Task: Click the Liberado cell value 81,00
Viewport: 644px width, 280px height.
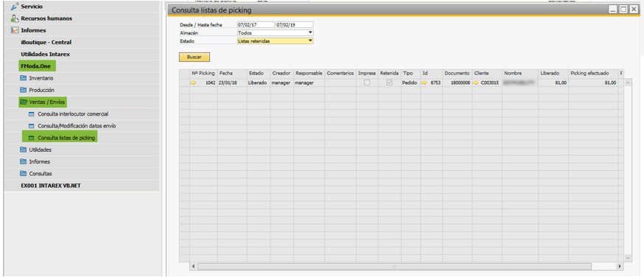Action: [x=553, y=83]
